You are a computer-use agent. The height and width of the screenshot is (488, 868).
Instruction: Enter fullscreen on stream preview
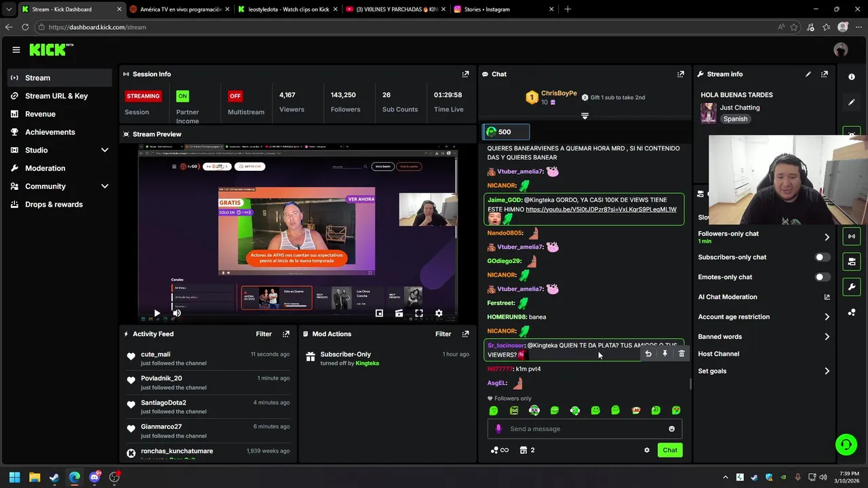419,313
